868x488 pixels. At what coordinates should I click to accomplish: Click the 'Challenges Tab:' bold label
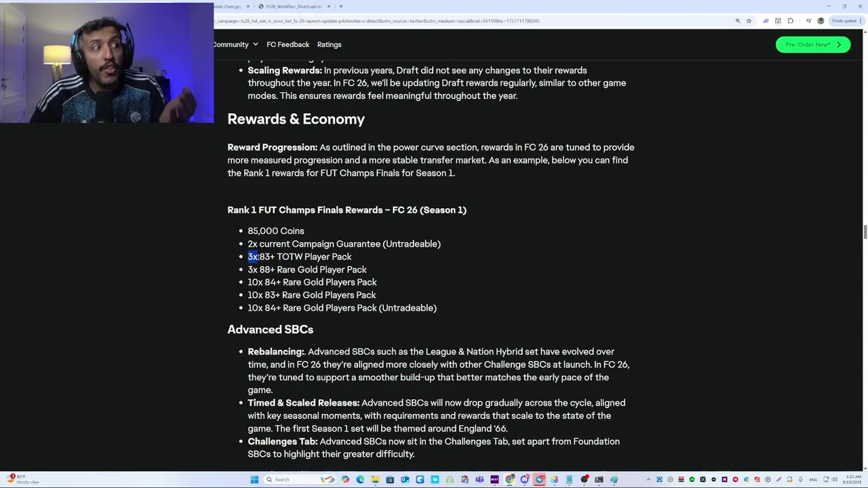[x=282, y=441]
